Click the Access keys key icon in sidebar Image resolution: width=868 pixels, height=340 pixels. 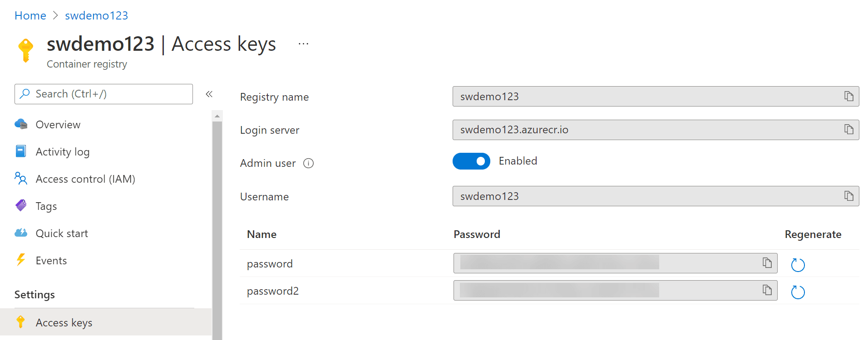point(20,322)
